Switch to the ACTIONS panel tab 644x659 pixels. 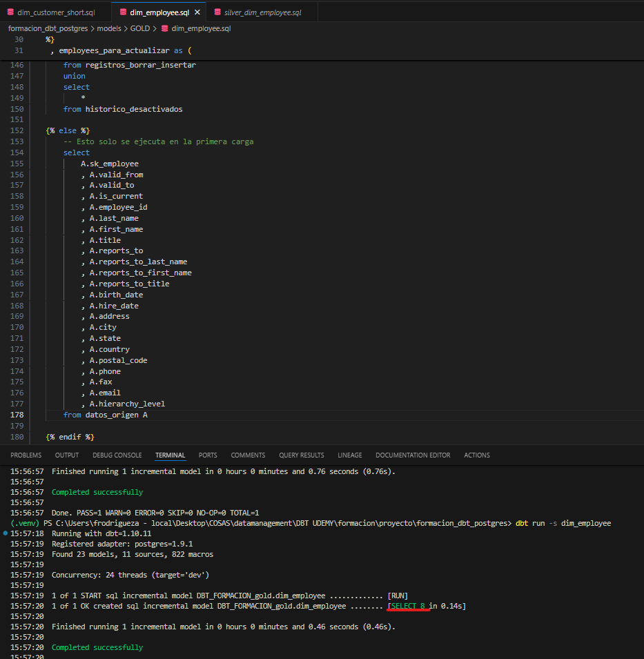click(x=476, y=455)
